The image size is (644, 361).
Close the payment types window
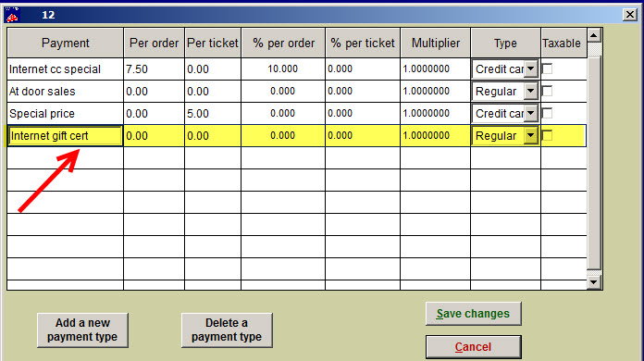click(x=629, y=15)
